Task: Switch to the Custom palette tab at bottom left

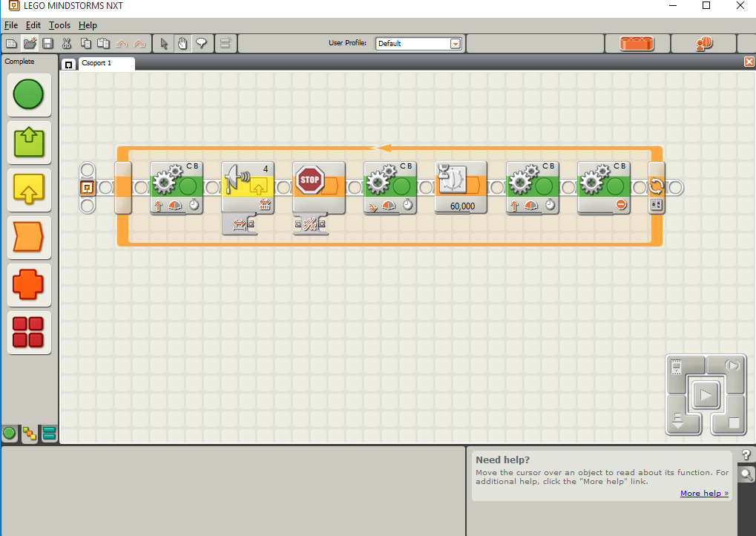Action: point(49,434)
